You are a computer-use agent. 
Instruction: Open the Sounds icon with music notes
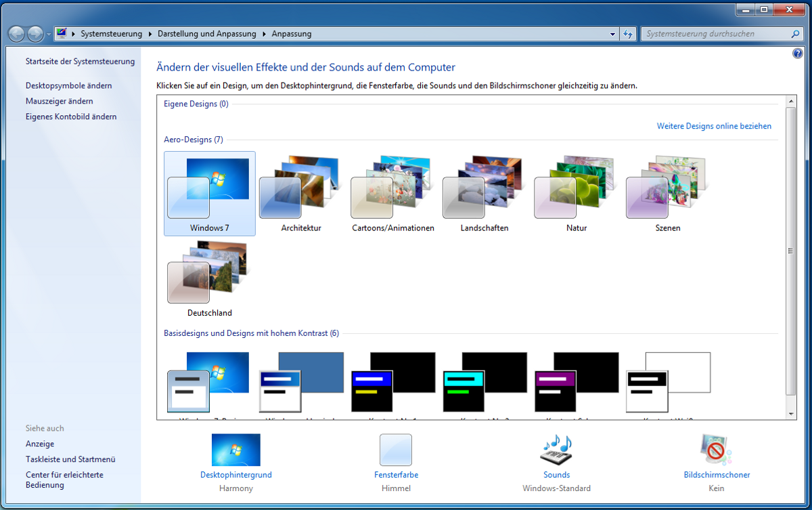click(x=556, y=450)
